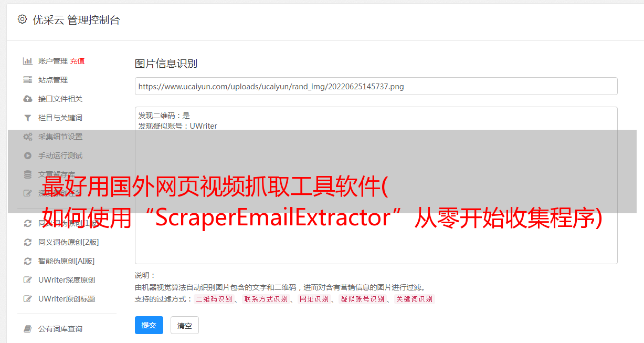Image resolution: width=644 pixels, height=343 pixels.
Task: Click the refresh icon next to 同义词伪原创[2版]
Action: point(28,242)
